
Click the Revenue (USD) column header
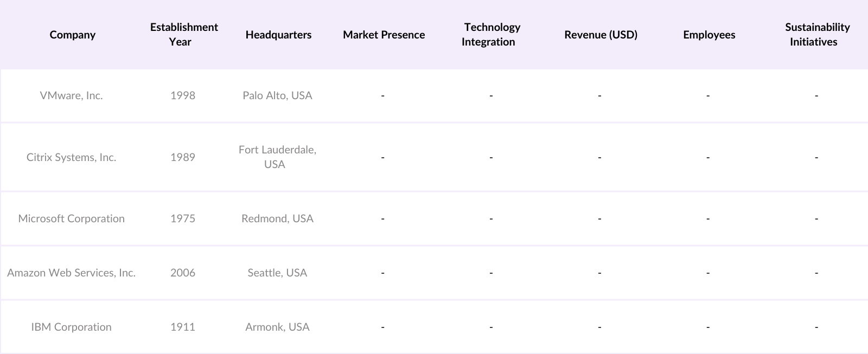601,35
